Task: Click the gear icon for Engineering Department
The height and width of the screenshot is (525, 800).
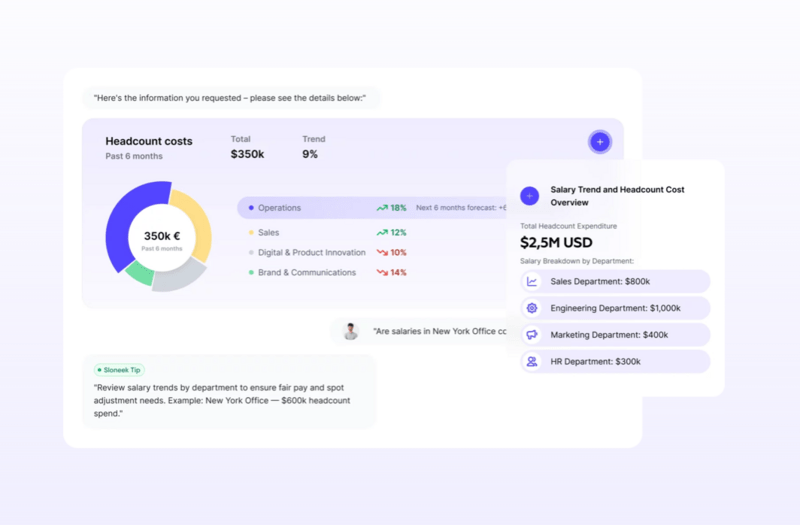Action: coord(532,308)
